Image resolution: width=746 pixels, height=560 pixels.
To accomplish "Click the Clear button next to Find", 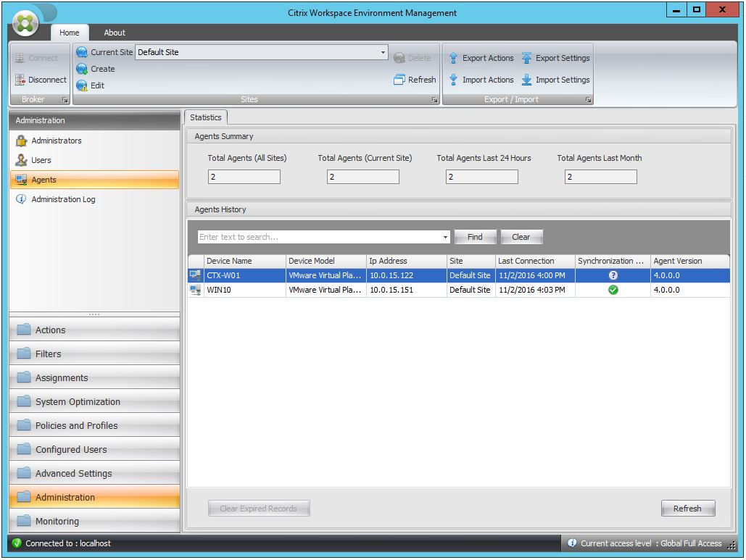I will (x=521, y=237).
